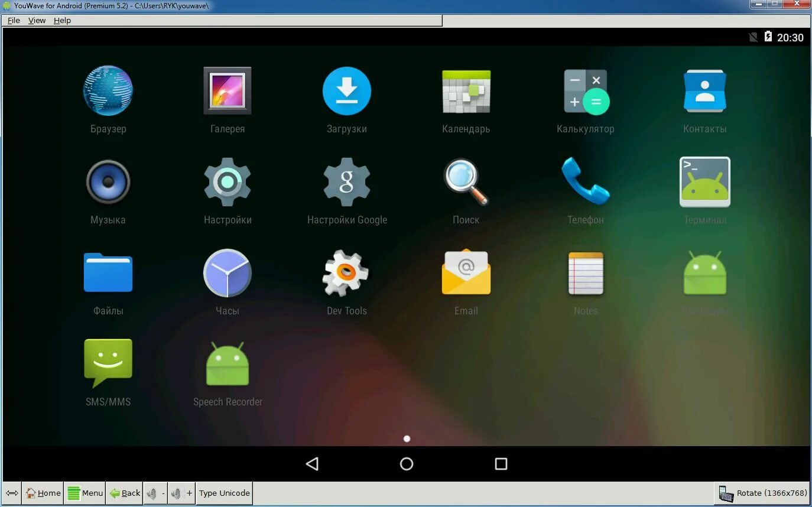This screenshot has width=812, height=507.
Task: Open the Help menu
Action: tap(62, 20)
